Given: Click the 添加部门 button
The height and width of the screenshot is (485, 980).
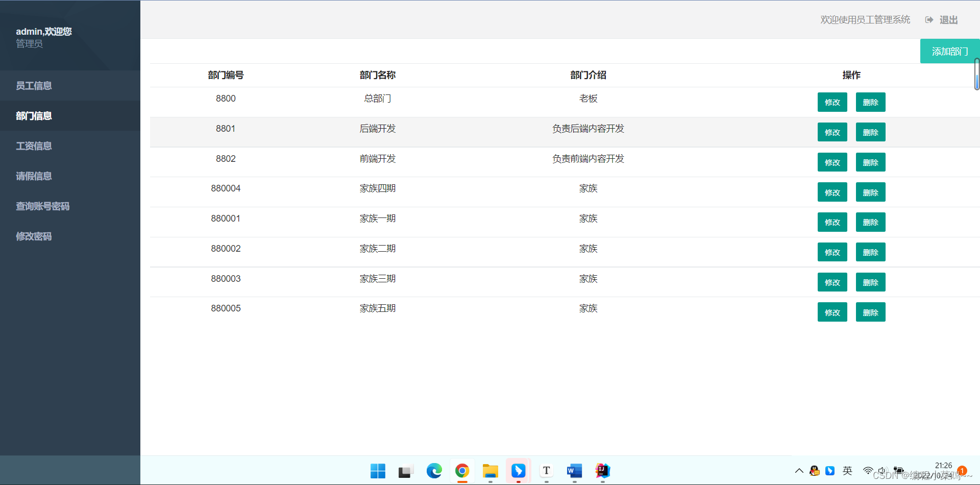Looking at the screenshot, I should pyautogui.click(x=950, y=51).
